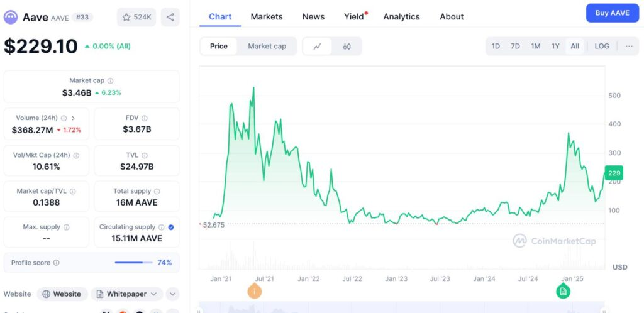
Task: Open the Analytics tab
Action: coord(401,17)
